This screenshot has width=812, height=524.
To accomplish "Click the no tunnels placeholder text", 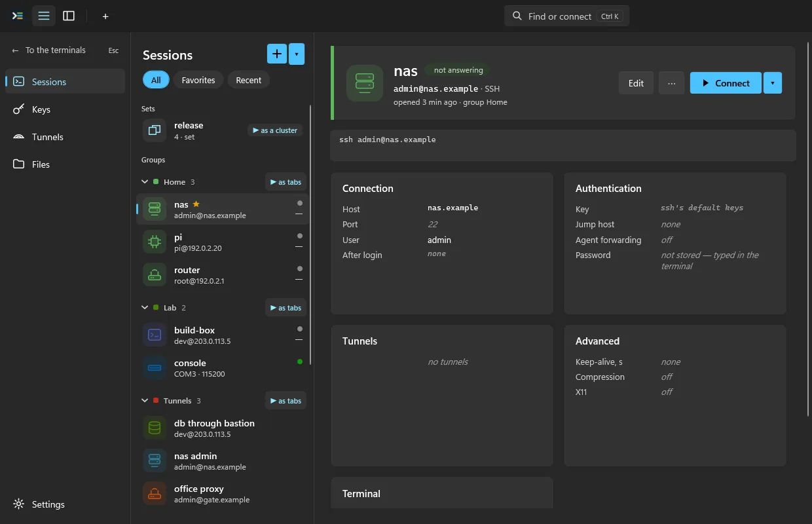I will [448, 362].
